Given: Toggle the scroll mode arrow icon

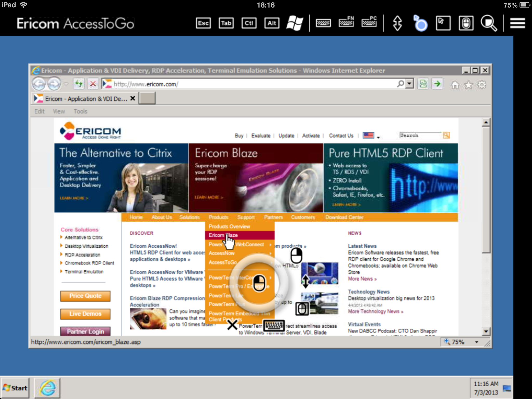Looking at the screenshot, I should (x=397, y=23).
